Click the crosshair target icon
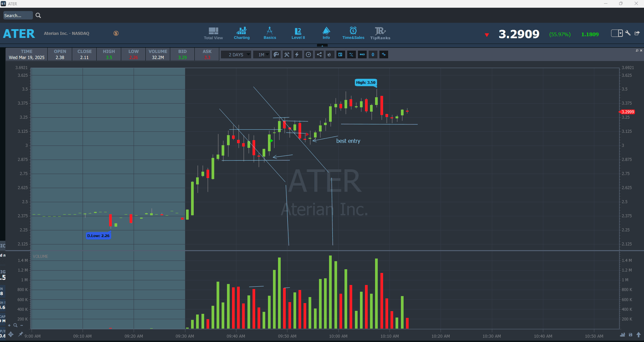The width and height of the screenshot is (644, 342). coord(11,334)
